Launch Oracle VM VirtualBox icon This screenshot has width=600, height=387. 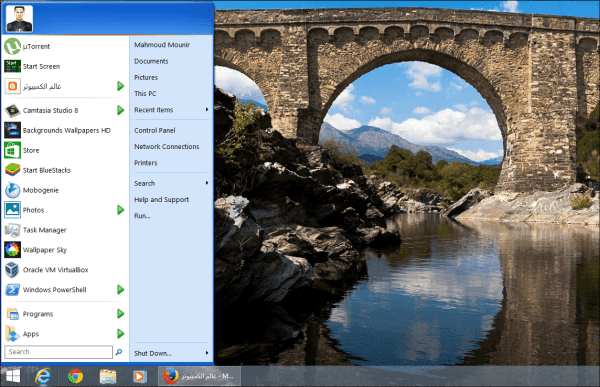[12, 270]
